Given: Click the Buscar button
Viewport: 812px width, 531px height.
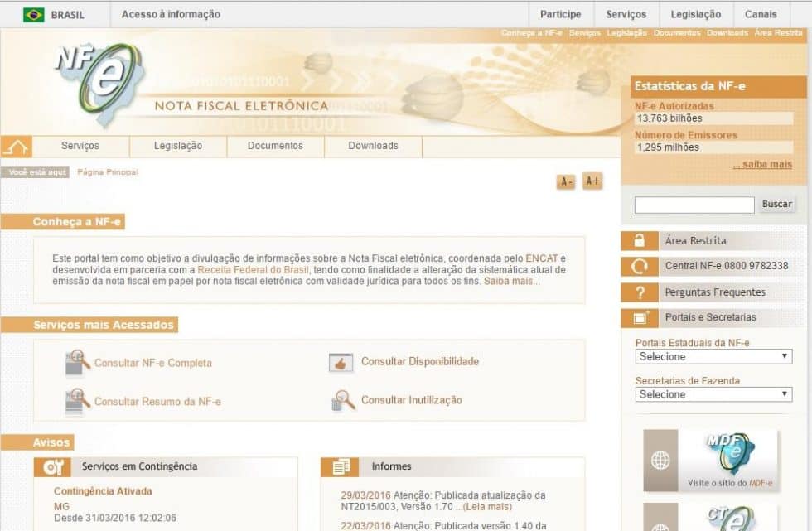Looking at the screenshot, I should 777,204.
